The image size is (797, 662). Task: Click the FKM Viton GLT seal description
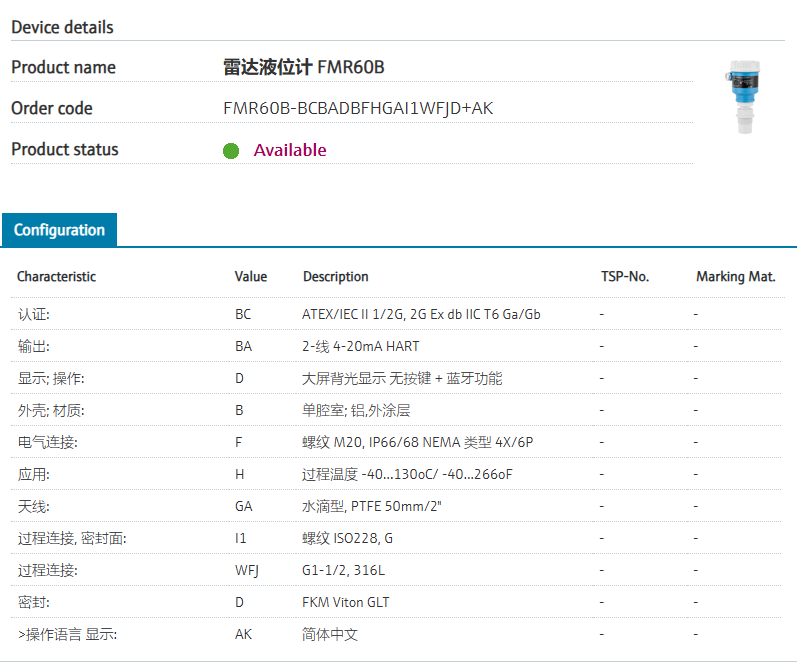point(346,602)
